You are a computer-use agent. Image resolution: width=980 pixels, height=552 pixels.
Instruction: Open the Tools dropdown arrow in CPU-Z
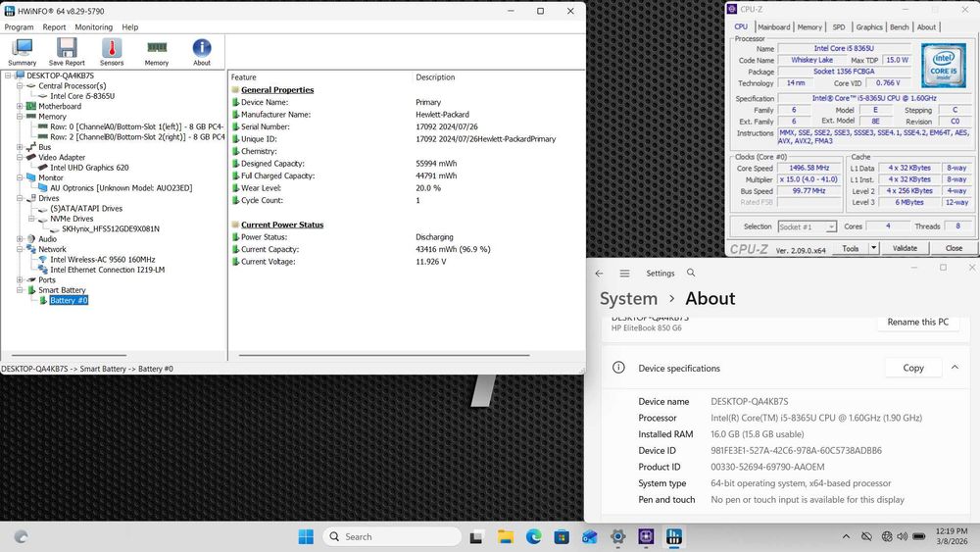point(873,249)
